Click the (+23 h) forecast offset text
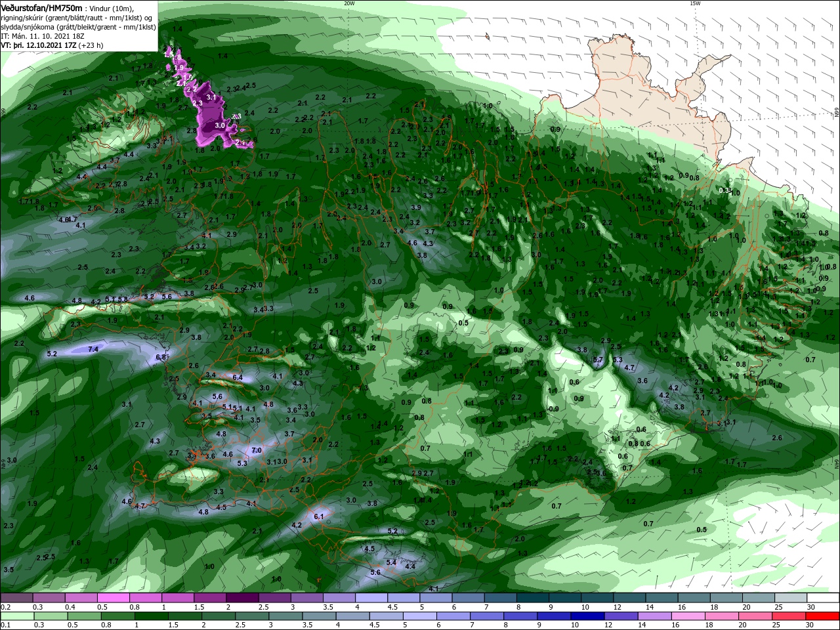Screen dimensions: 840x630 click(91, 45)
